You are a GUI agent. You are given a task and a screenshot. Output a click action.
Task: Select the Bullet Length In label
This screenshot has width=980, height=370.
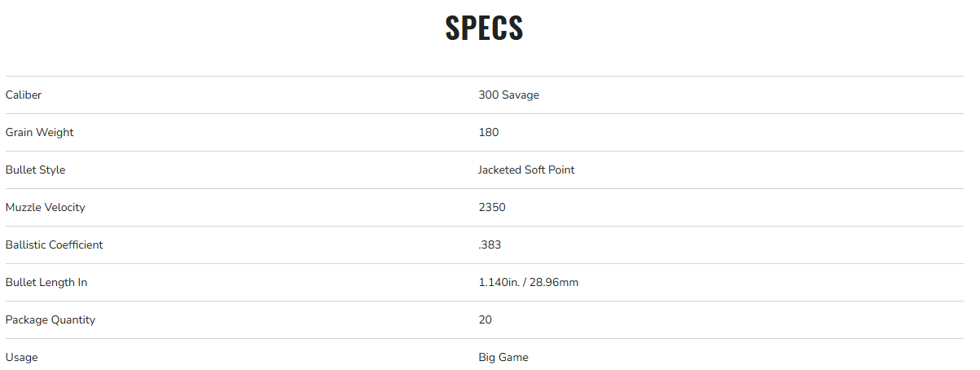(x=46, y=283)
